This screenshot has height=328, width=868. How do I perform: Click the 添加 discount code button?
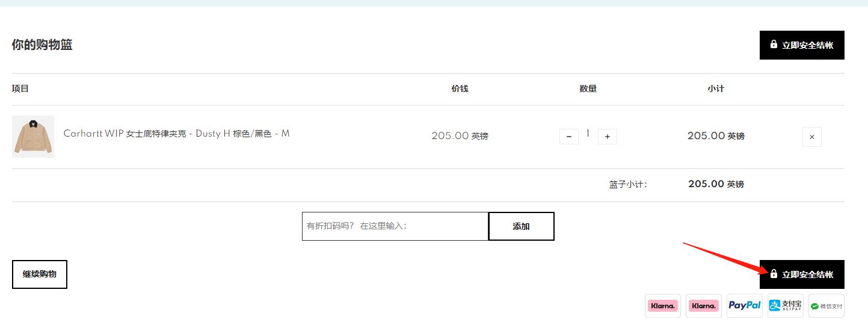tap(521, 226)
